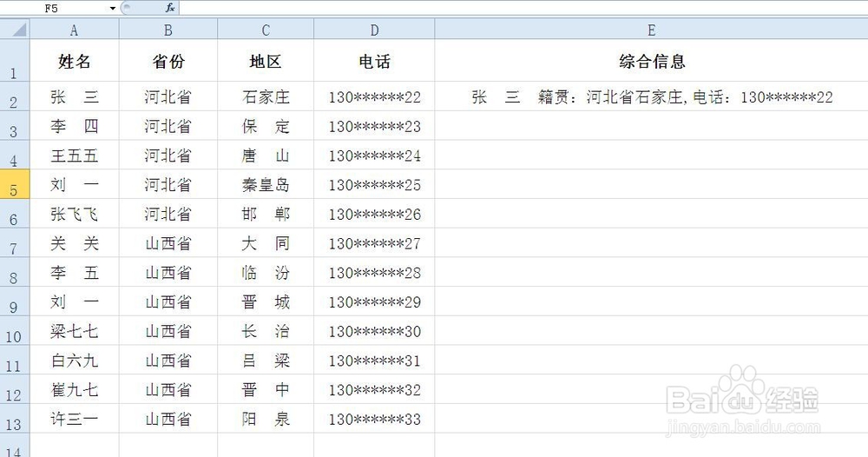The image size is (868, 457).
Task: Click the 邯 郸 region cell
Action: click(x=266, y=214)
